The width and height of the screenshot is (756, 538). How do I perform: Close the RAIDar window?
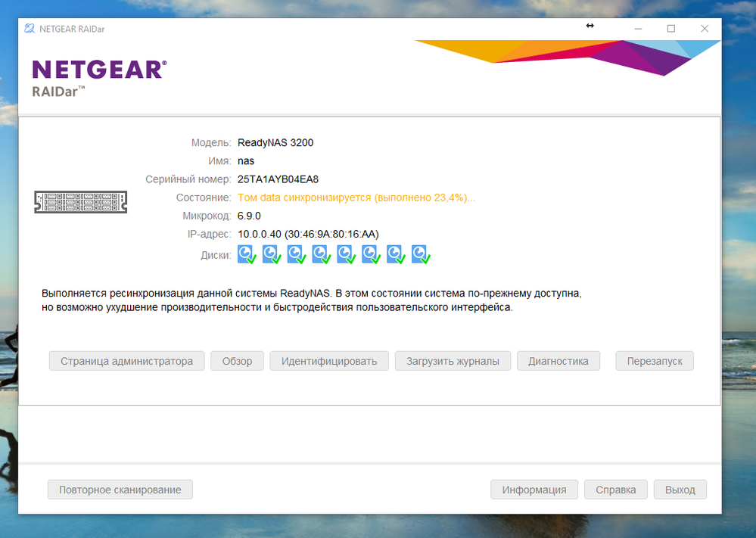705,29
